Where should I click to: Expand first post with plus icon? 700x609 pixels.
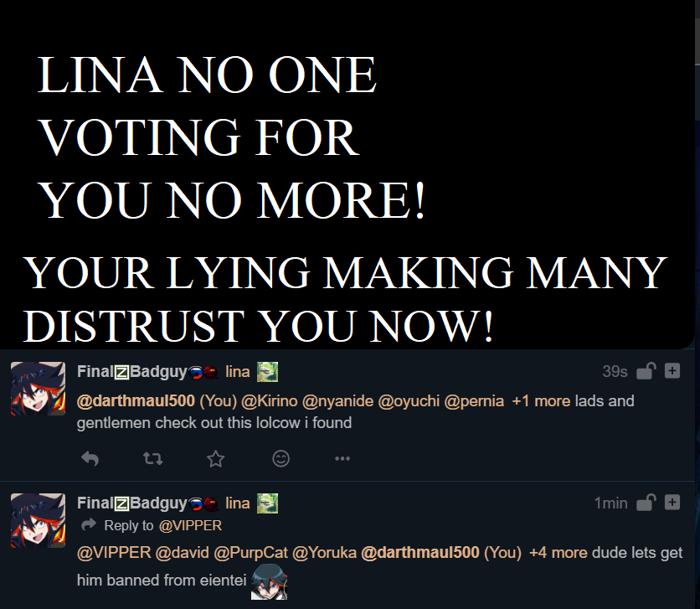click(x=672, y=371)
